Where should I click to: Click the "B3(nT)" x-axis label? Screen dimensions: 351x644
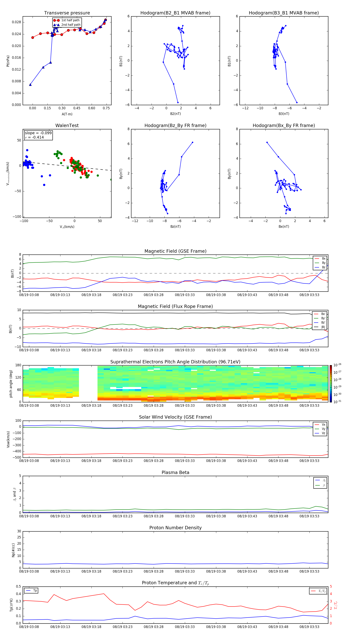click(284, 114)
